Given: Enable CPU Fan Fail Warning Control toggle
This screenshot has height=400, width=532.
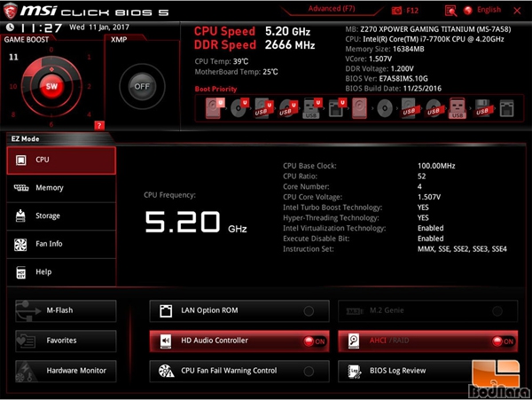Looking at the screenshot, I should point(309,371).
